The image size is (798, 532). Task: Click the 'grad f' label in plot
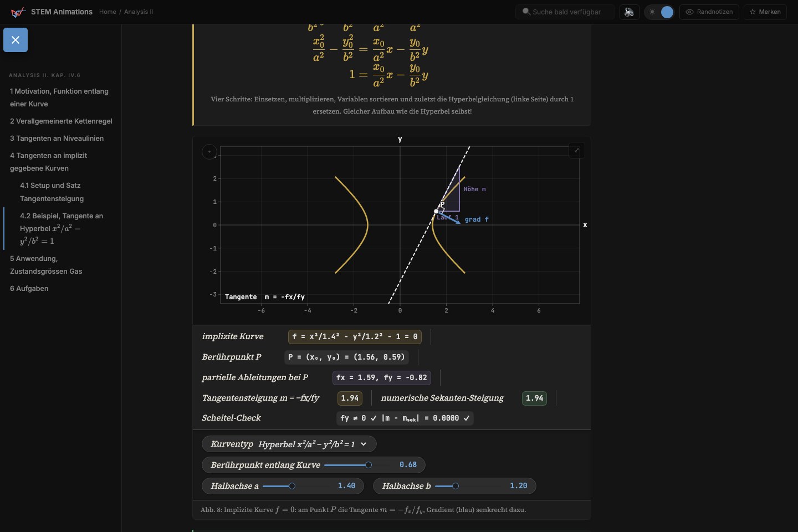coord(477,219)
